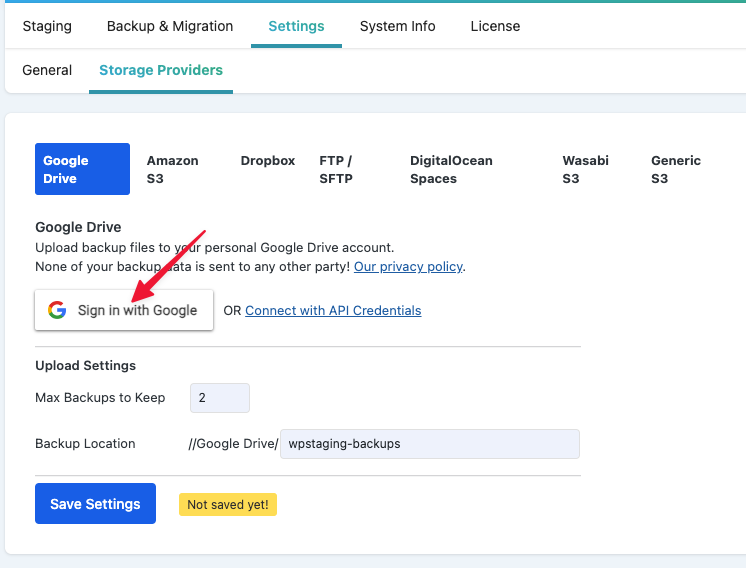Click the Save Settings button
Screen dimensions: 746x568
coord(95,503)
